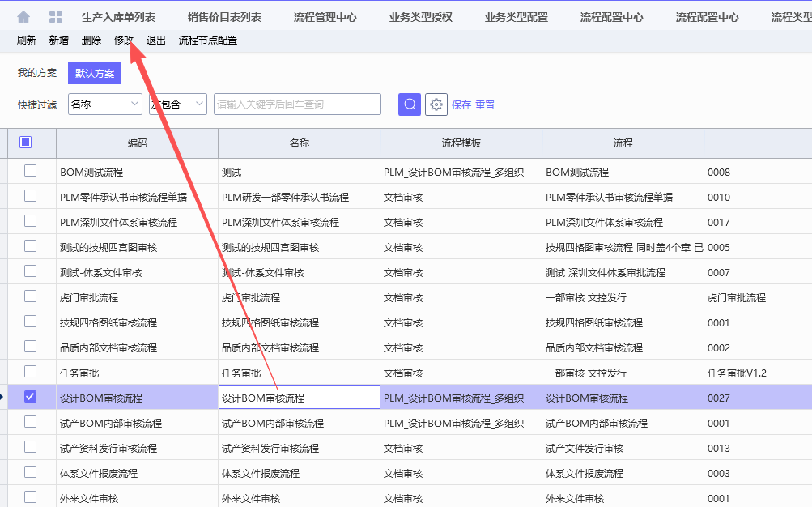
Task: Click 新增 in the toolbar
Action: click(58, 40)
